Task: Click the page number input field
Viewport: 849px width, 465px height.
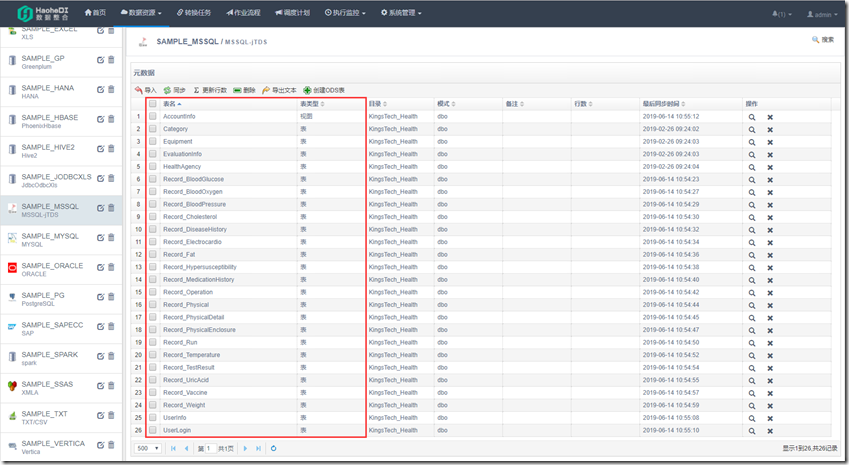Action: point(210,448)
